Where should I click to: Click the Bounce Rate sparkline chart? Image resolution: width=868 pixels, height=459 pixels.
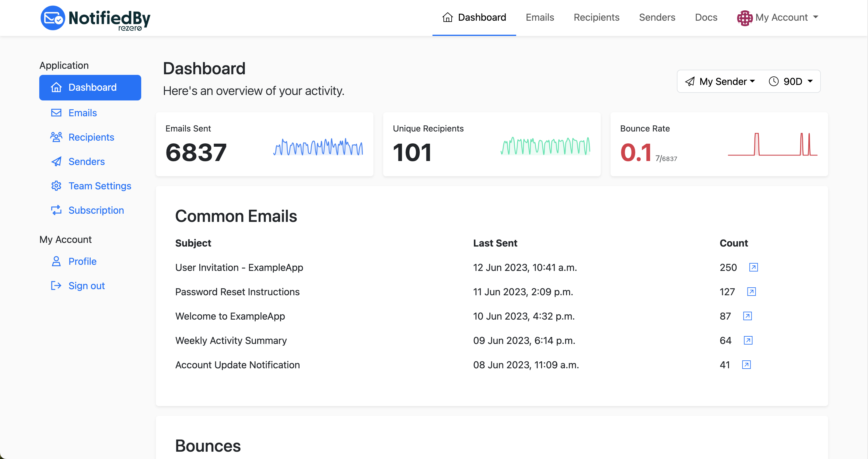(x=772, y=144)
